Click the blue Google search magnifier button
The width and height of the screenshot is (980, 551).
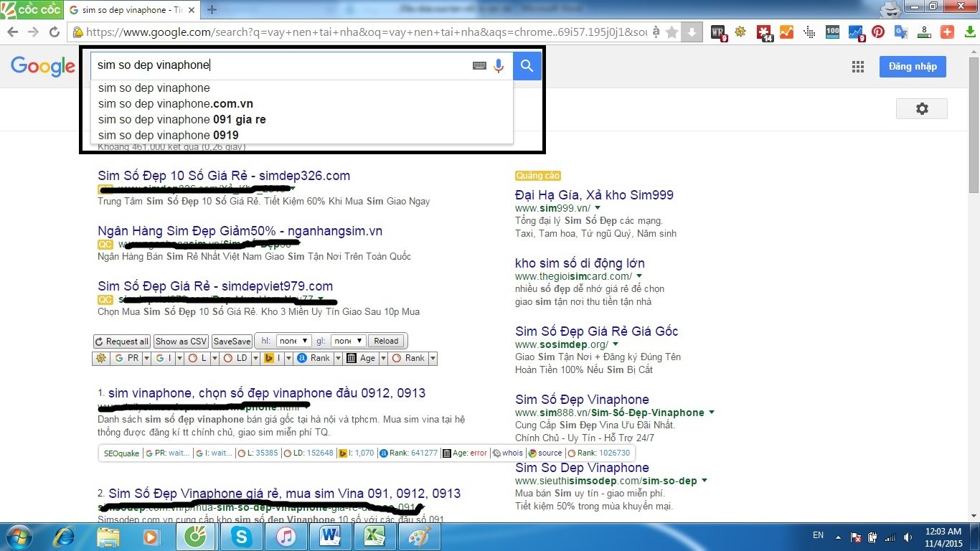coord(527,66)
